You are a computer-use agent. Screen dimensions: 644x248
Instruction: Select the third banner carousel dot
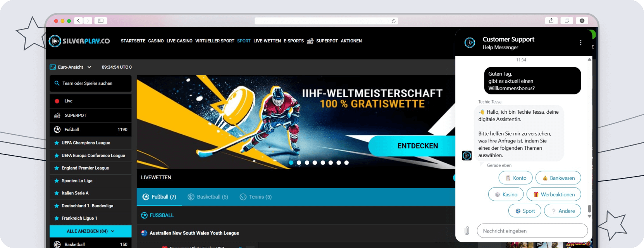click(307, 163)
